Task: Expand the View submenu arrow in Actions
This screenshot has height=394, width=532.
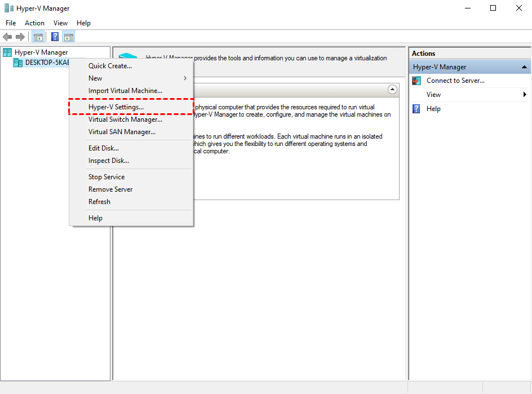Action: 525,95
